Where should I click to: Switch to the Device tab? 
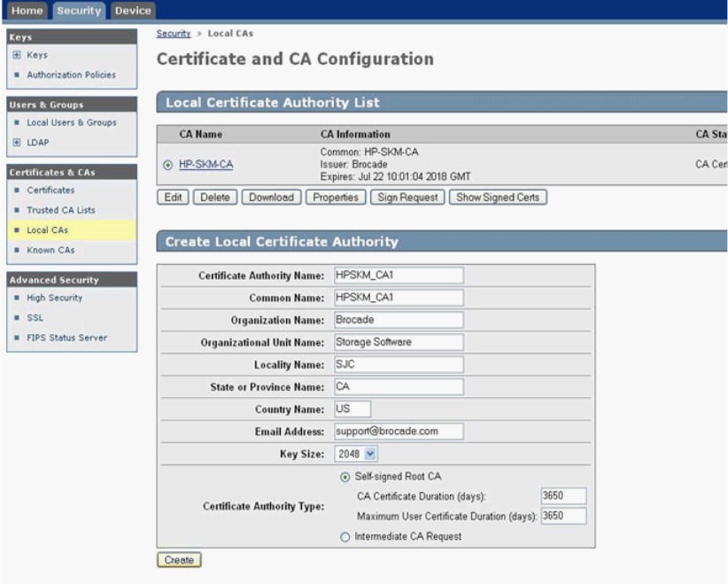[x=132, y=10]
